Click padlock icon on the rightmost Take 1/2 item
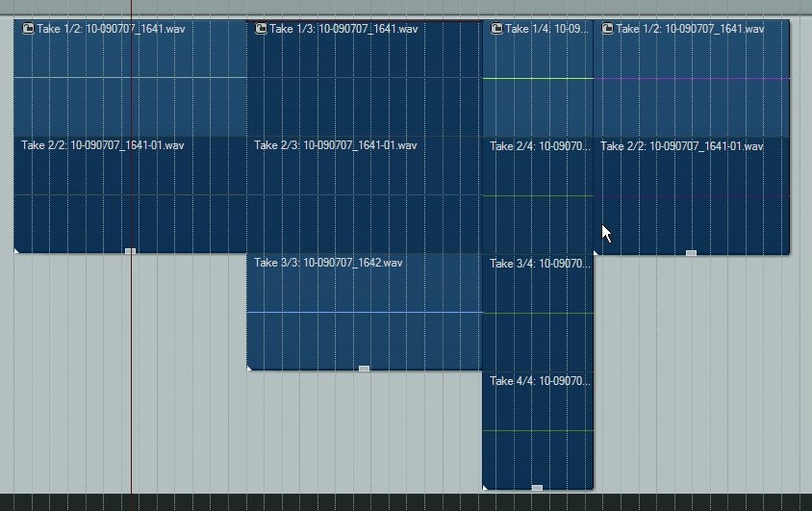Image resolution: width=812 pixels, height=511 pixels. [x=607, y=29]
